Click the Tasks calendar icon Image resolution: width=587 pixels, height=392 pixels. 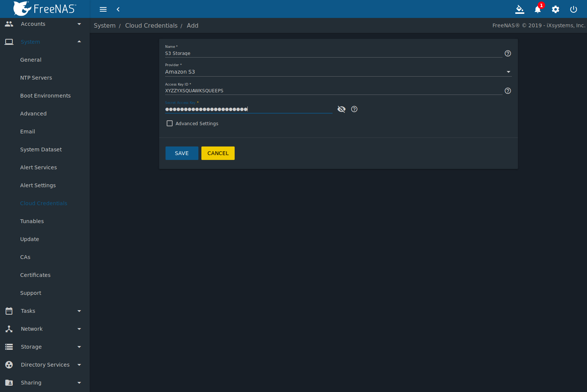point(9,311)
